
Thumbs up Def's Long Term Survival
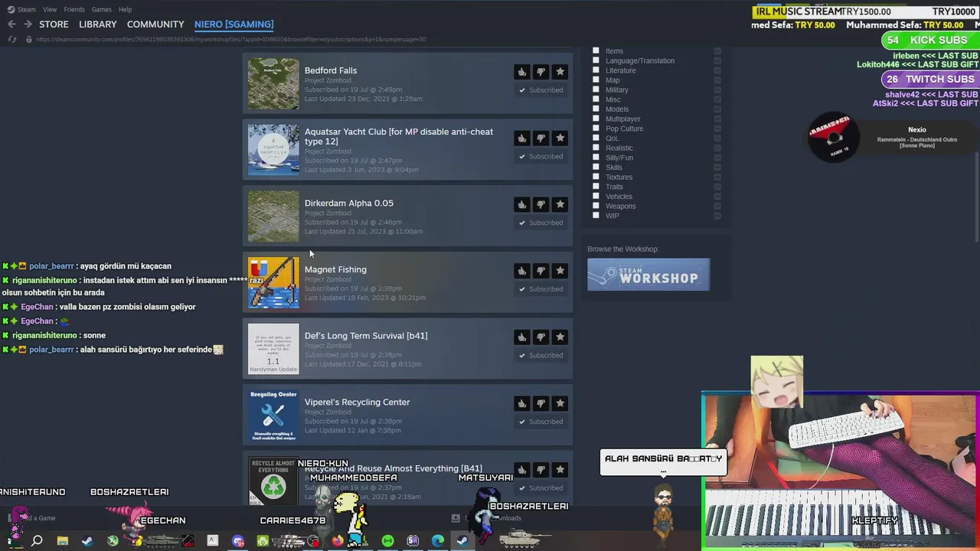click(x=521, y=337)
